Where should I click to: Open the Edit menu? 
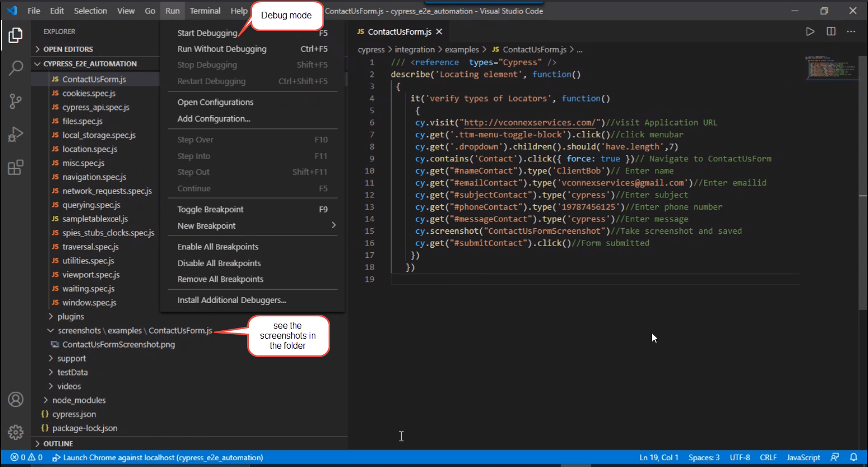57,11
